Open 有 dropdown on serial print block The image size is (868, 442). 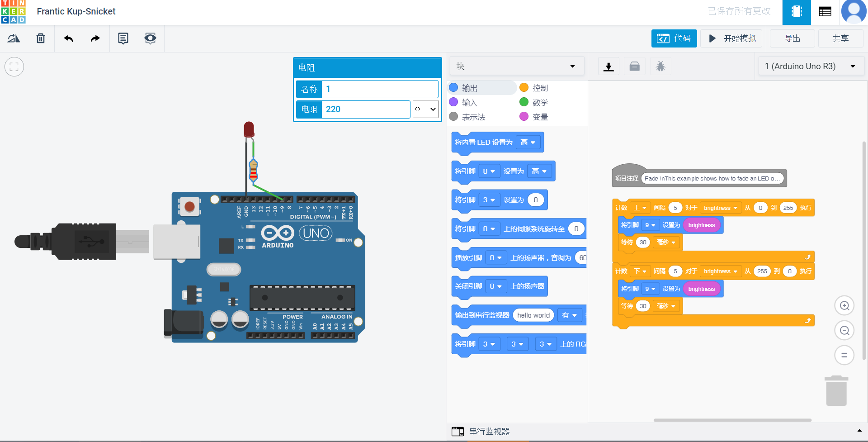[x=569, y=315]
